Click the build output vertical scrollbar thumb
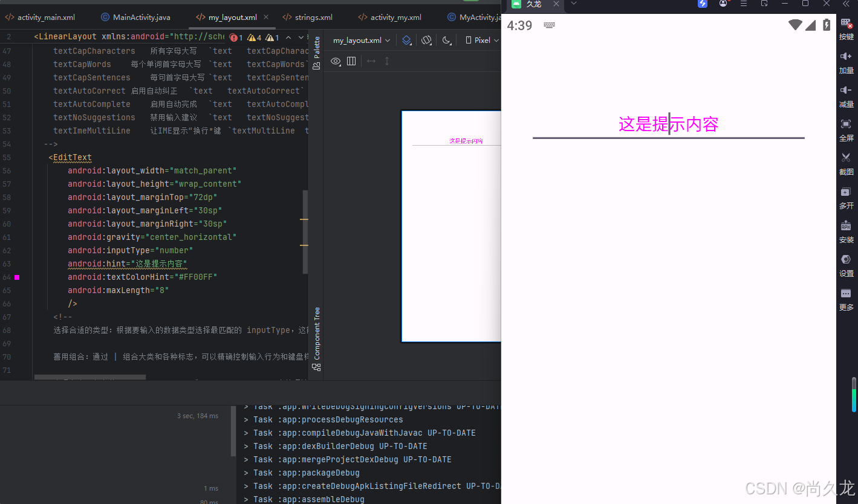Image resolution: width=858 pixels, height=504 pixels. (x=234, y=431)
